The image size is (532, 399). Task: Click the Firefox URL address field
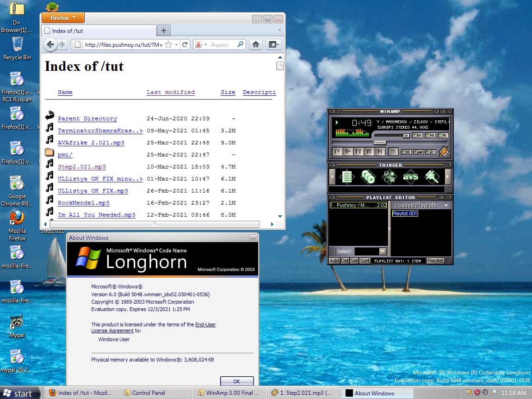[x=124, y=44]
